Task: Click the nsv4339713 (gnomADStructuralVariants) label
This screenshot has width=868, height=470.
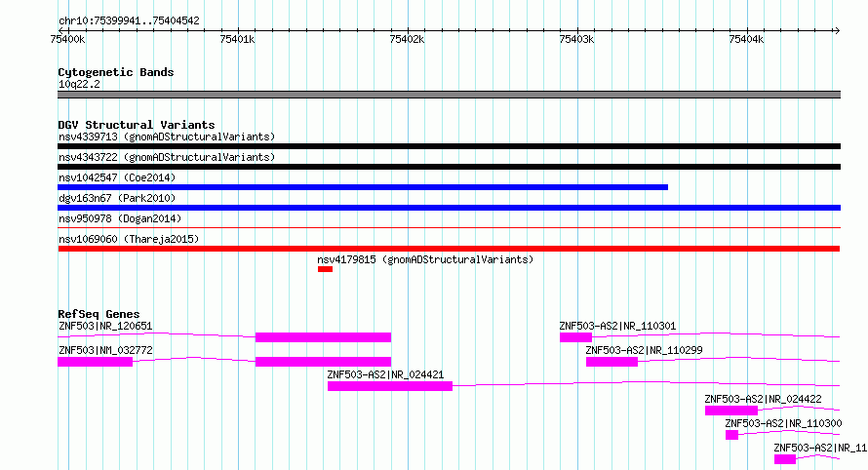Action: 167,137
